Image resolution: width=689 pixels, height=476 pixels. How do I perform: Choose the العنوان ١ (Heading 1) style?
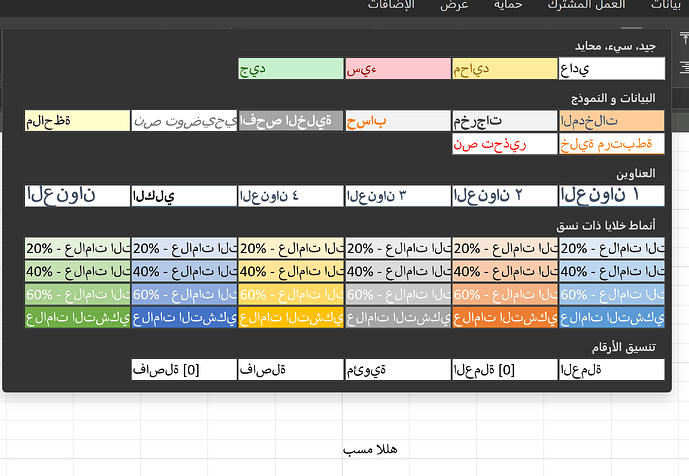(x=612, y=196)
